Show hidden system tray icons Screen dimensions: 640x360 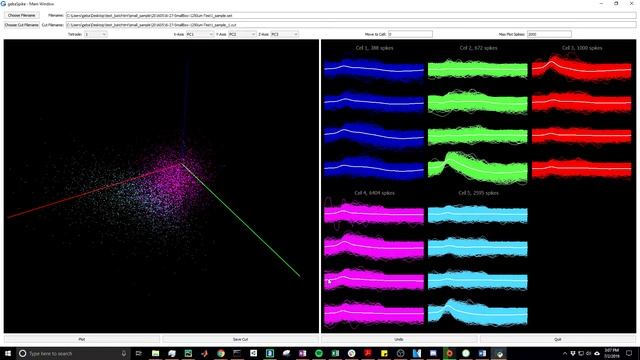(565, 353)
